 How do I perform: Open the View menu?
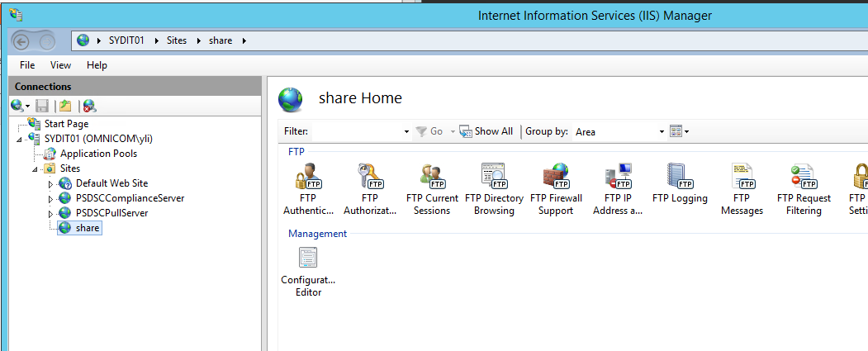tap(60, 65)
